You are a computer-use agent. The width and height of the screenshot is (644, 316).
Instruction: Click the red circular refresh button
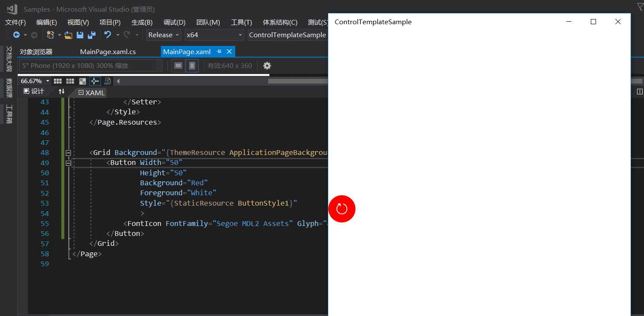pyautogui.click(x=342, y=209)
